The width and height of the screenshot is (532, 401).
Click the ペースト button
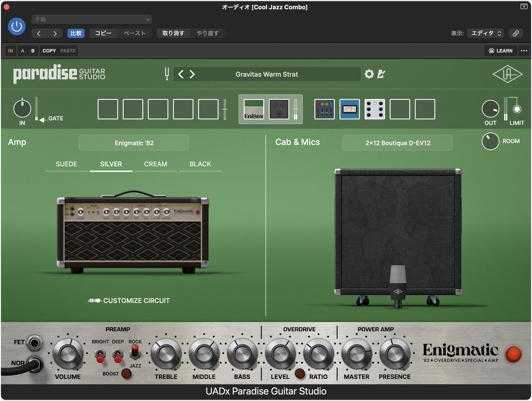[135, 33]
